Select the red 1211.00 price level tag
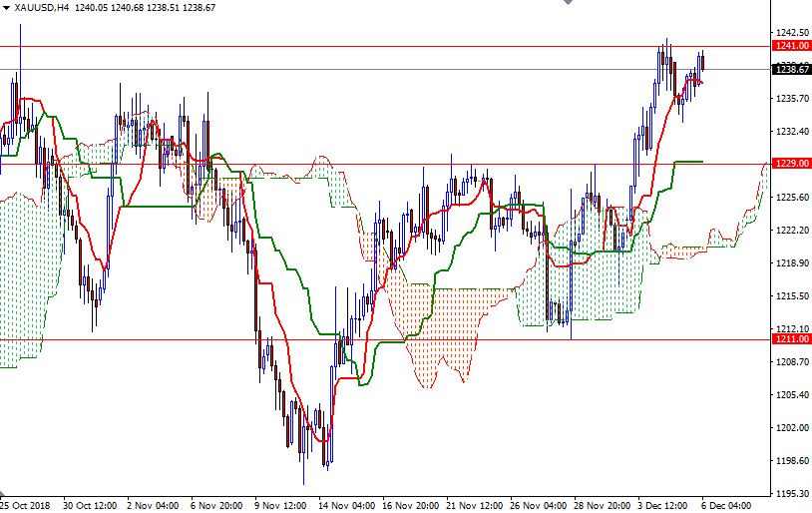812x513 pixels. [791, 339]
